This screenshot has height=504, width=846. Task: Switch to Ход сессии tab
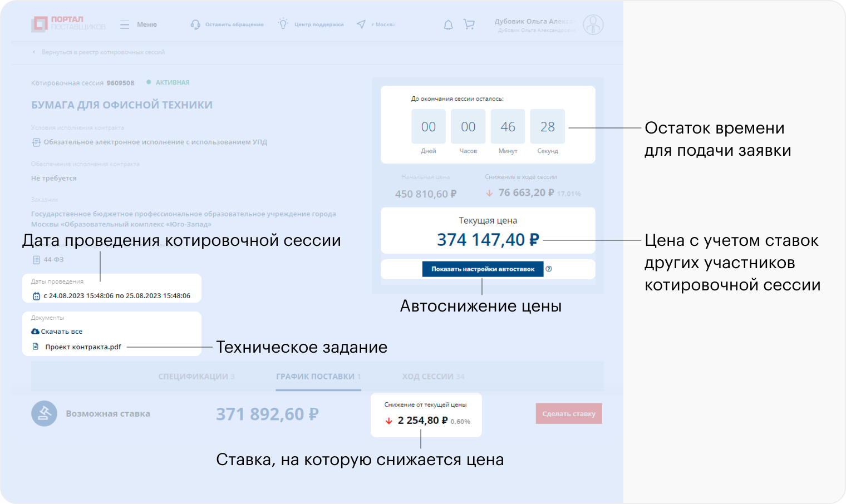tap(434, 377)
